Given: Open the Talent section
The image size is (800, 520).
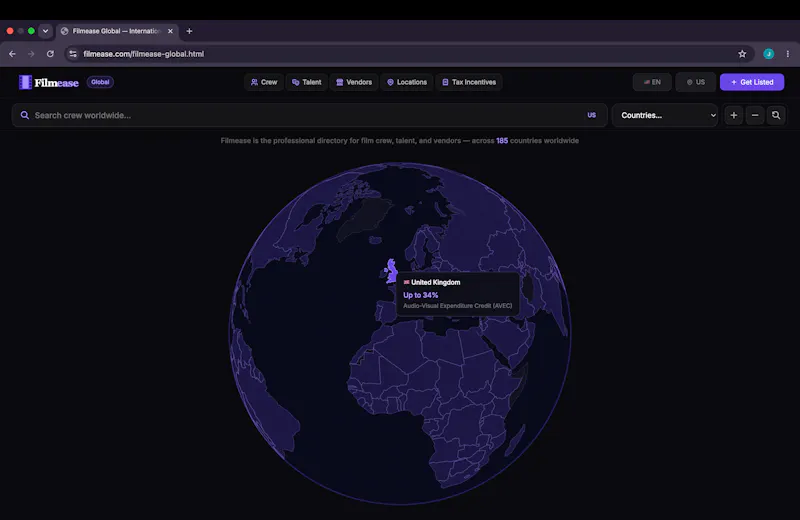Looking at the screenshot, I should point(307,82).
